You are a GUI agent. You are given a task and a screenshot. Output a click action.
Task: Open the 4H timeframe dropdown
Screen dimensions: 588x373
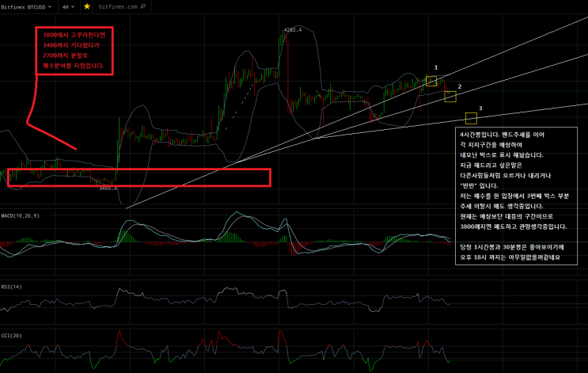68,7
